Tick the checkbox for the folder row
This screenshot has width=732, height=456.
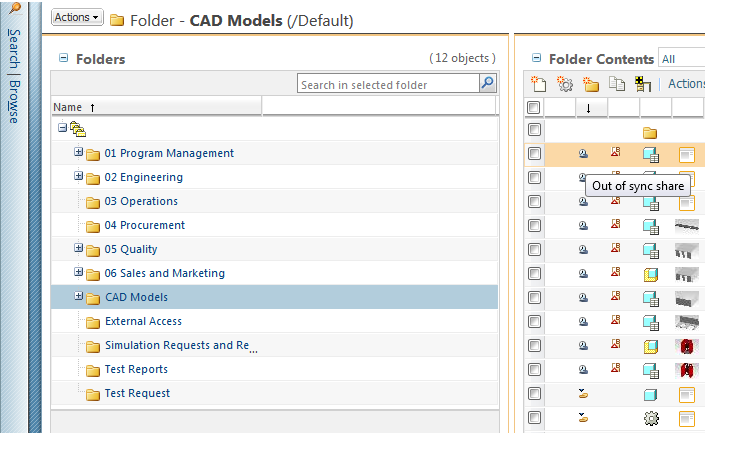[x=535, y=129]
